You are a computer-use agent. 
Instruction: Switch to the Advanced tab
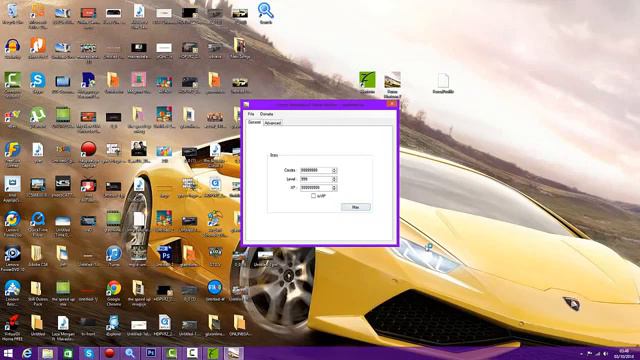click(x=272, y=122)
